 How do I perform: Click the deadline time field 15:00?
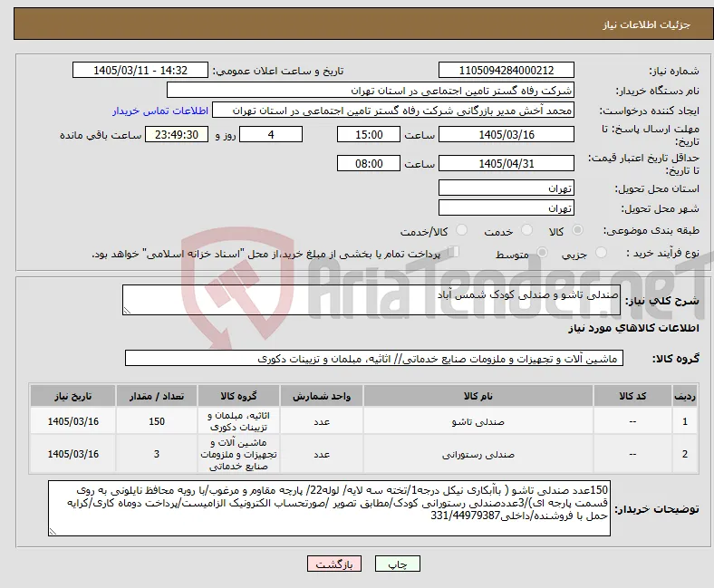369,134
